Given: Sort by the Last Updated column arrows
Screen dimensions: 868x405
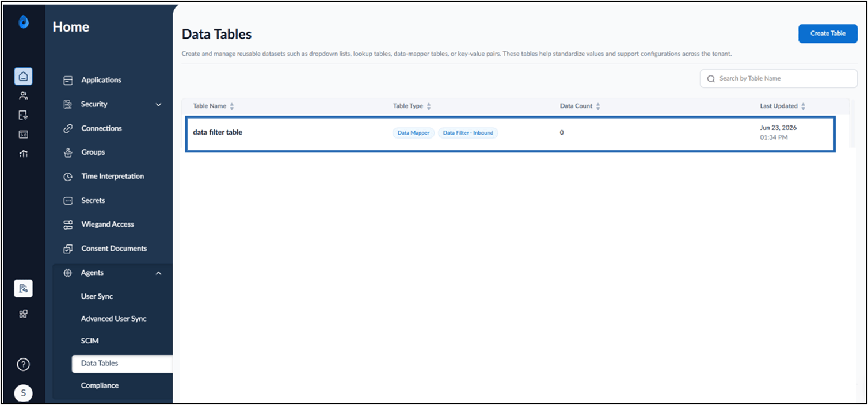Looking at the screenshot, I should point(804,106).
